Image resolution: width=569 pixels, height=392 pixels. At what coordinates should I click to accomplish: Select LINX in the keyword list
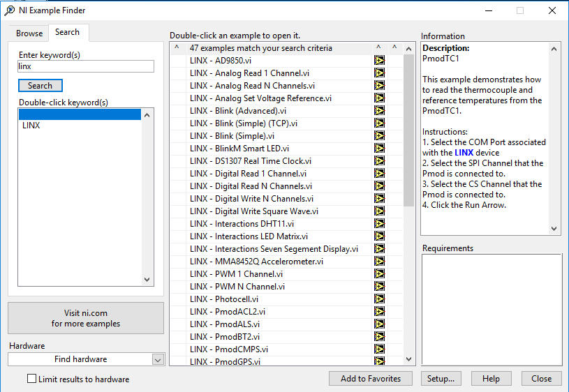(31, 126)
